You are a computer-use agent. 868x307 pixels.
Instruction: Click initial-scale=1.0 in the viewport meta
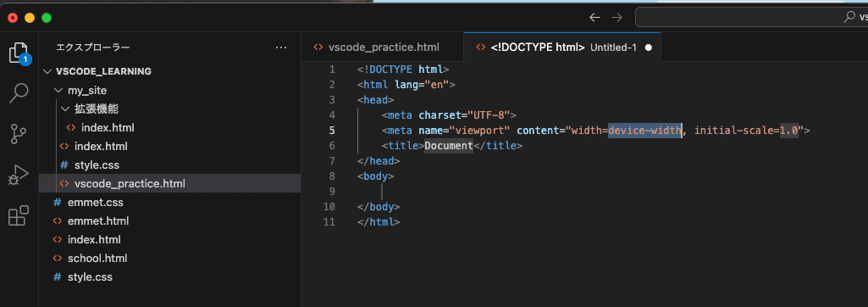(746, 131)
